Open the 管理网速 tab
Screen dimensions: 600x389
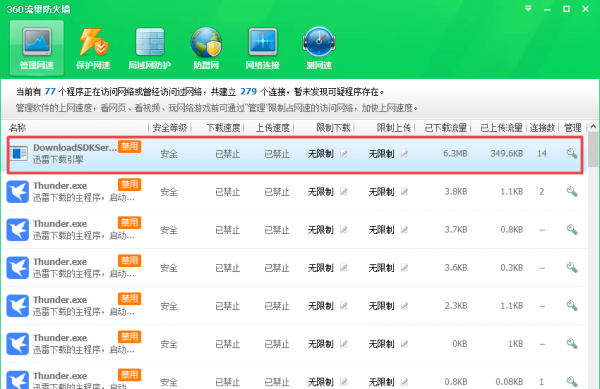tap(37, 48)
